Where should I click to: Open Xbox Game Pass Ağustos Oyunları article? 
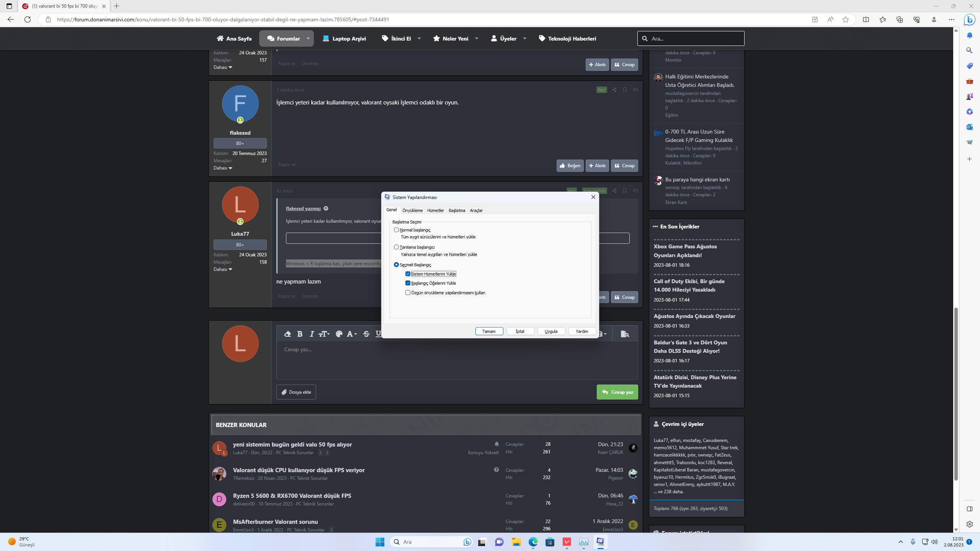tap(685, 251)
